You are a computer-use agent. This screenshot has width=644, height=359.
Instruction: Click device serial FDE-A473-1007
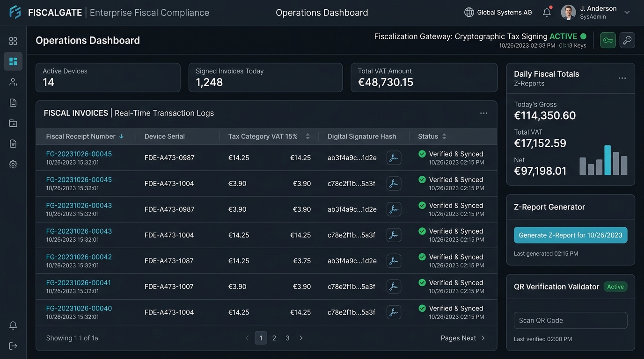click(x=169, y=287)
